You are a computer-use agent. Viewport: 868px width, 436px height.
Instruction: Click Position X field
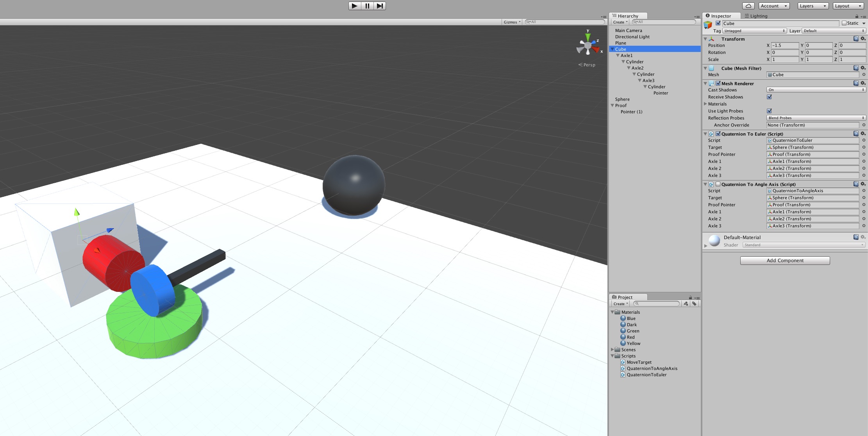785,45
